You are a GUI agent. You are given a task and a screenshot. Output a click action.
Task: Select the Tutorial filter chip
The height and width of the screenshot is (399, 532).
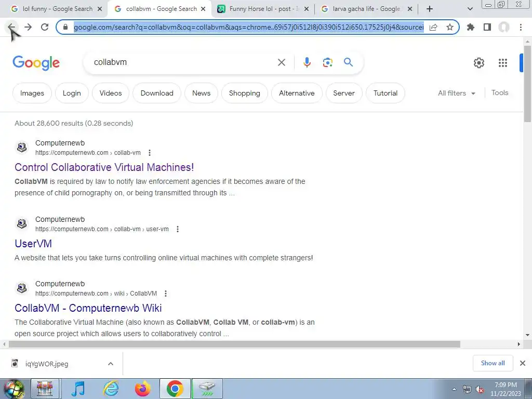[385, 93]
